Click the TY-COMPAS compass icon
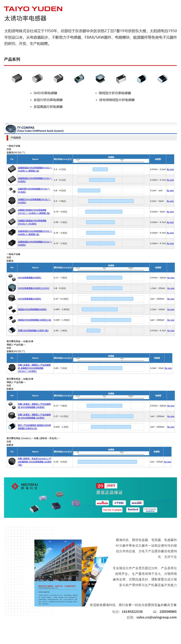Screen dimensions: 181x644 coord(10,129)
